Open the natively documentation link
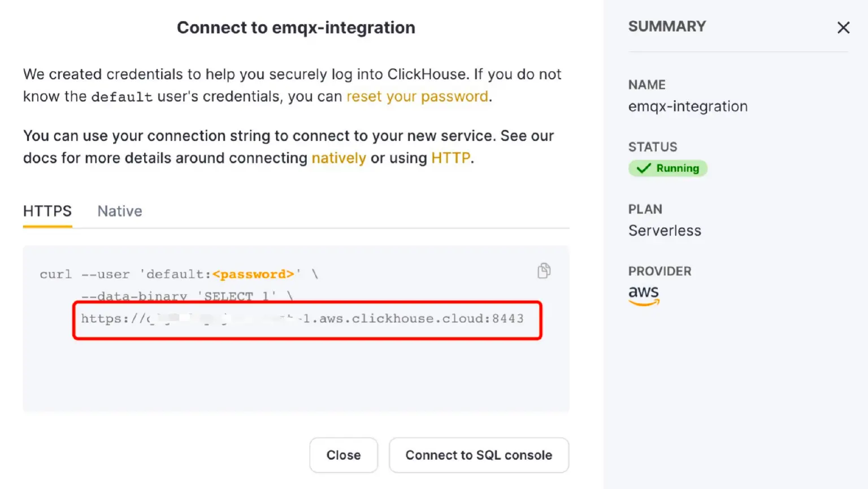 [339, 158]
